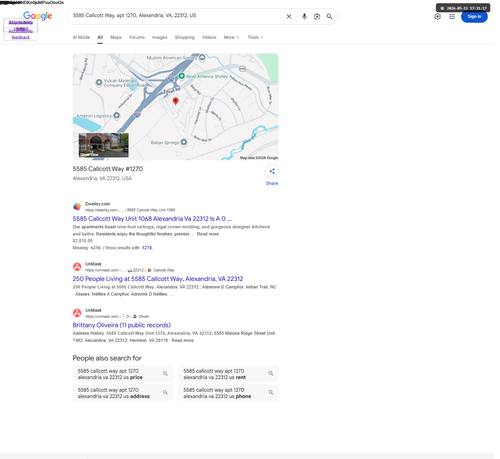Click into the search query input field
The height and width of the screenshot is (459, 500).
click(177, 16)
